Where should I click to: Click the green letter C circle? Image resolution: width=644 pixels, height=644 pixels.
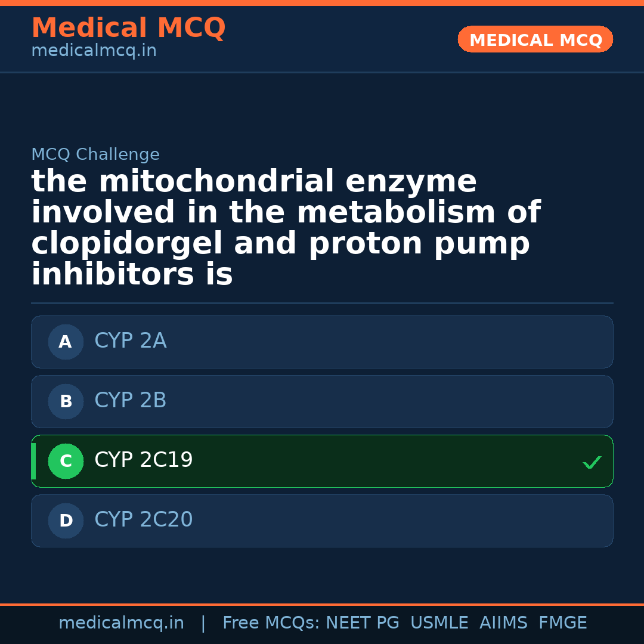(66, 461)
